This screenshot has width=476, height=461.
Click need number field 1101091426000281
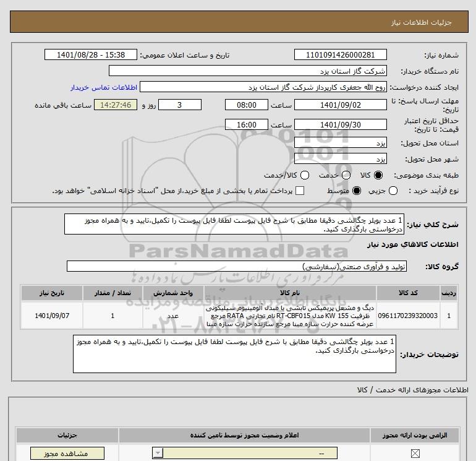coord(340,54)
